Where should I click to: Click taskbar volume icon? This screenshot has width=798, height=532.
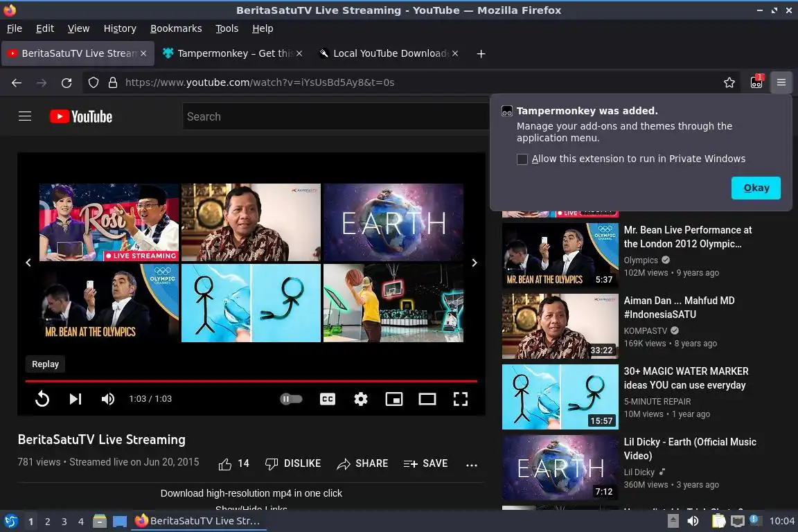[x=693, y=521]
